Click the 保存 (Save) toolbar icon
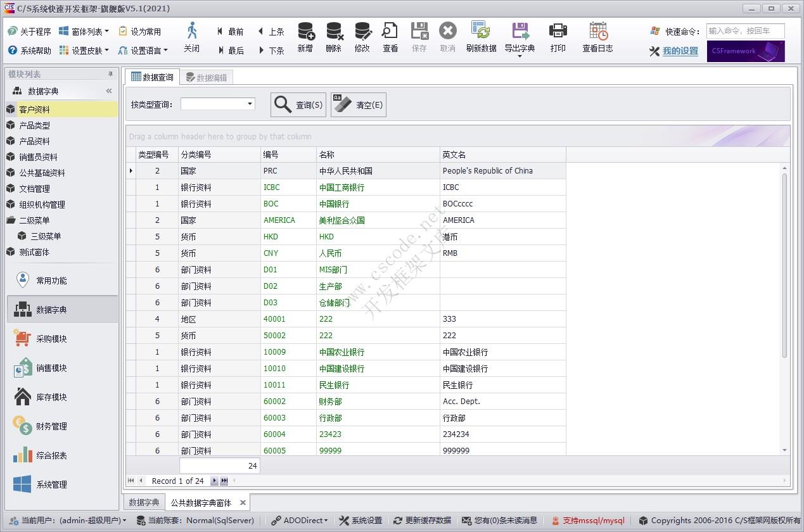 (x=419, y=38)
